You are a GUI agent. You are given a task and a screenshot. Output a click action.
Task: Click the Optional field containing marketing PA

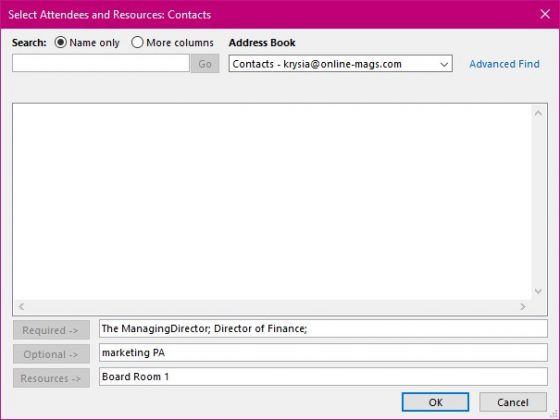click(x=323, y=352)
